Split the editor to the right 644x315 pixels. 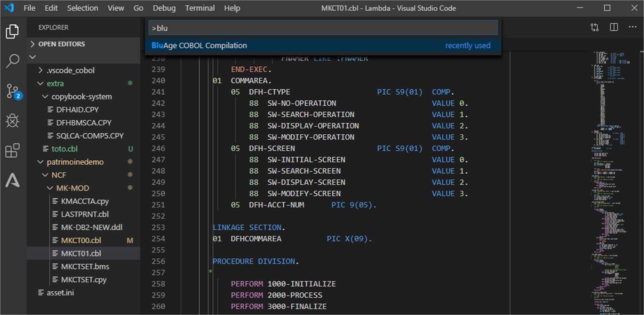click(x=614, y=27)
